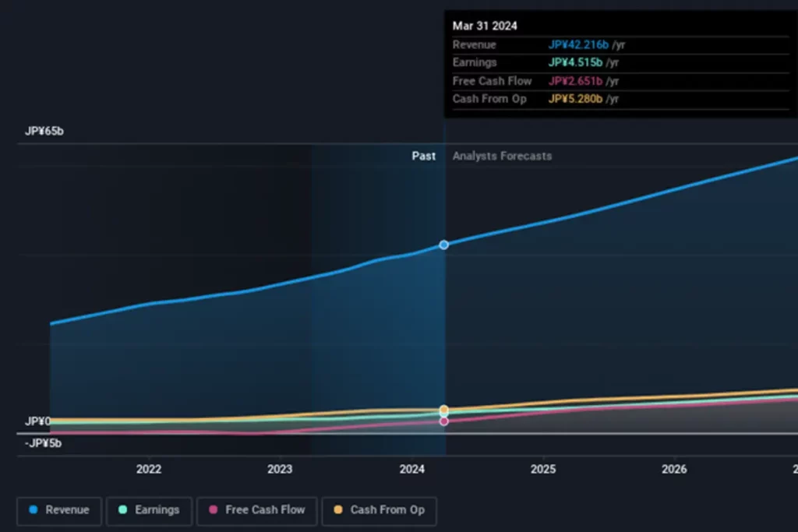Hide the Earnings series via legend
This screenshot has height=532, width=798.
[x=149, y=510]
